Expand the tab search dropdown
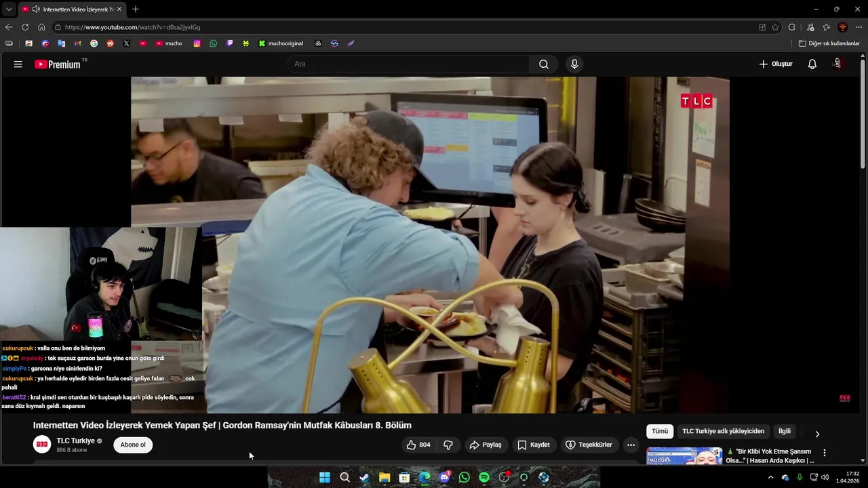The image size is (868, 488). (x=9, y=9)
